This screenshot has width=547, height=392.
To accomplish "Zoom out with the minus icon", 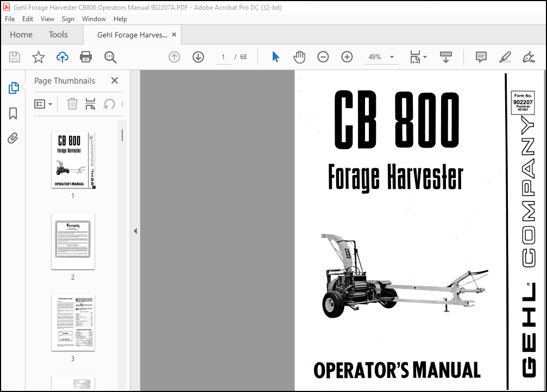I will click(323, 57).
